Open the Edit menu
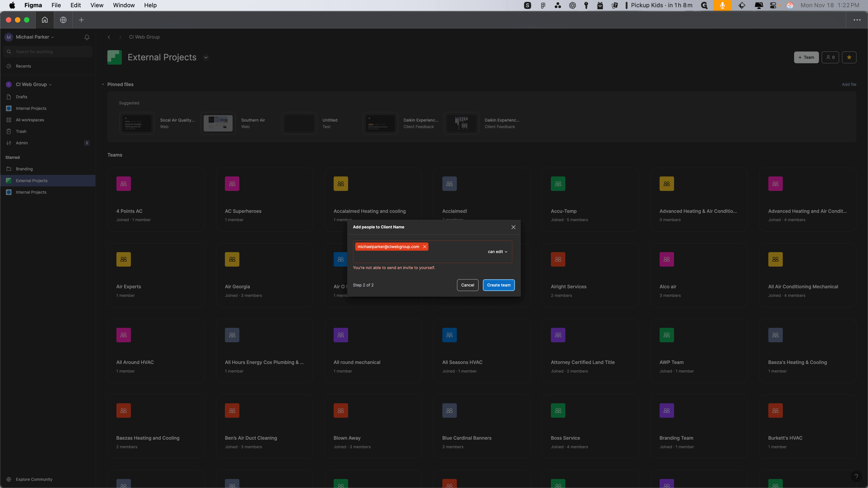 pos(75,5)
